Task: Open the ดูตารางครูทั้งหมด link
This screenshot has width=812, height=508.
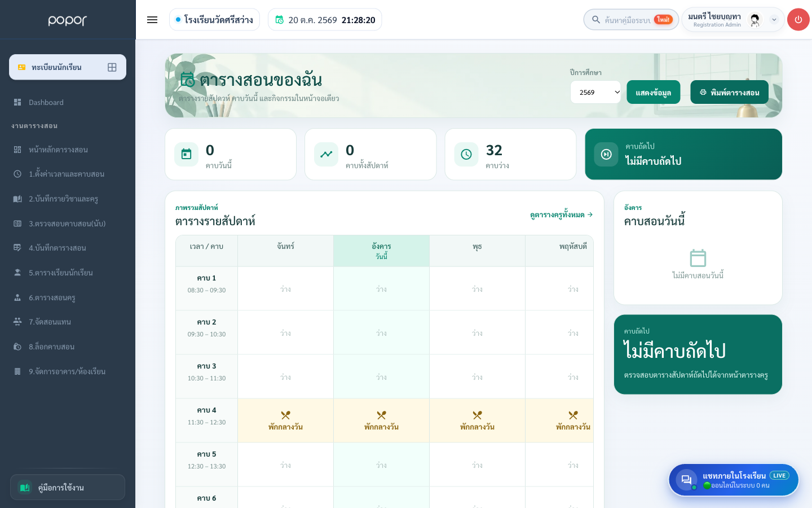Action: (x=562, y=214)
